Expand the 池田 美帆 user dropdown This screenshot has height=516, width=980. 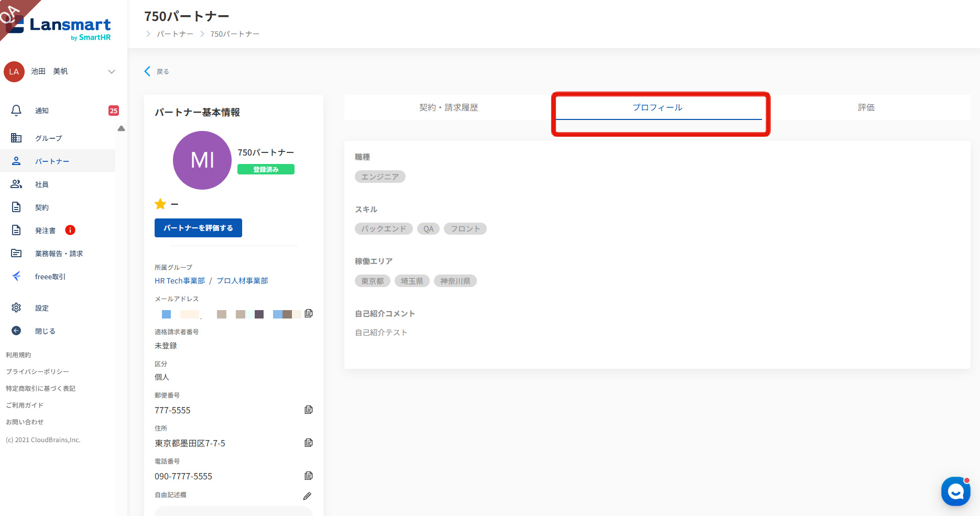pyautogui.click(x=112, y=72)
